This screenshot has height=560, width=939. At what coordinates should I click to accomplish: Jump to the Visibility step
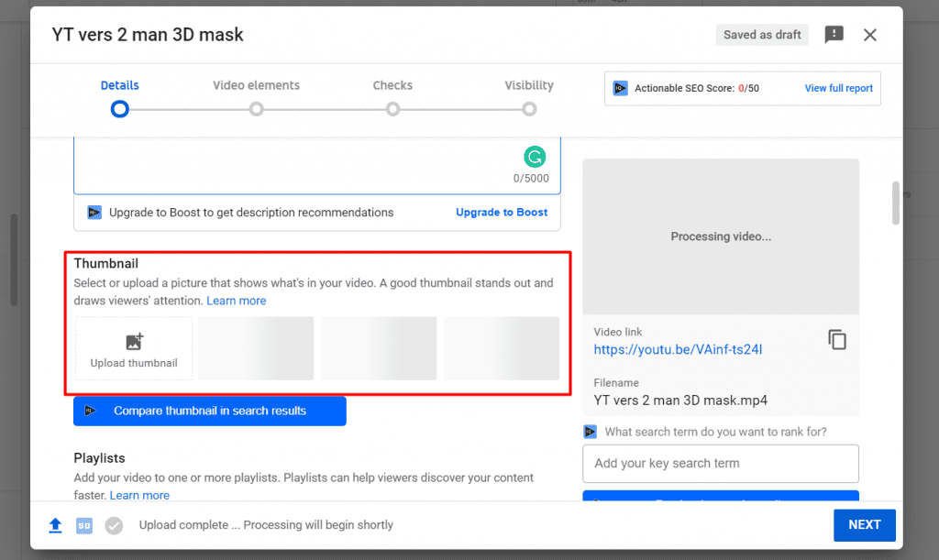tap(529, 85)
